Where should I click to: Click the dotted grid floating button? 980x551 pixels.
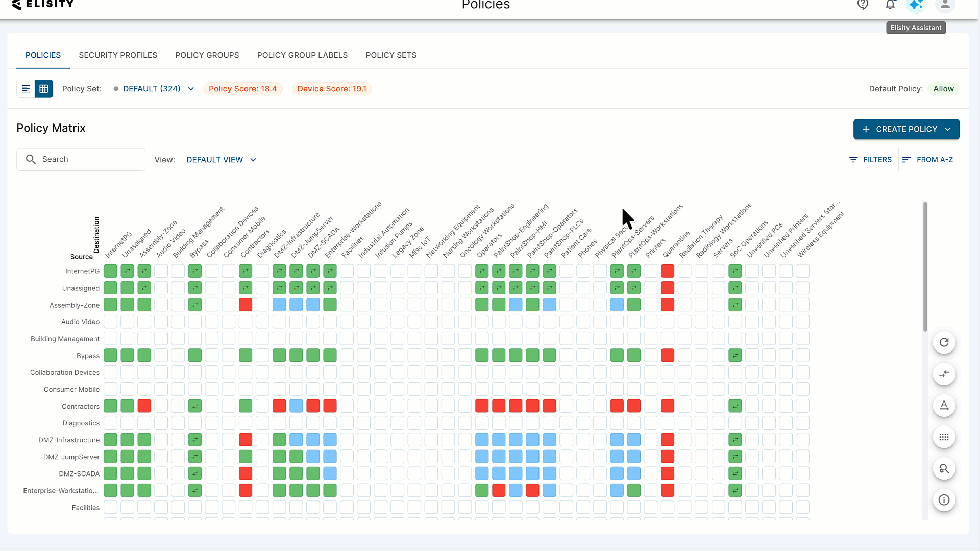(944, 437)
